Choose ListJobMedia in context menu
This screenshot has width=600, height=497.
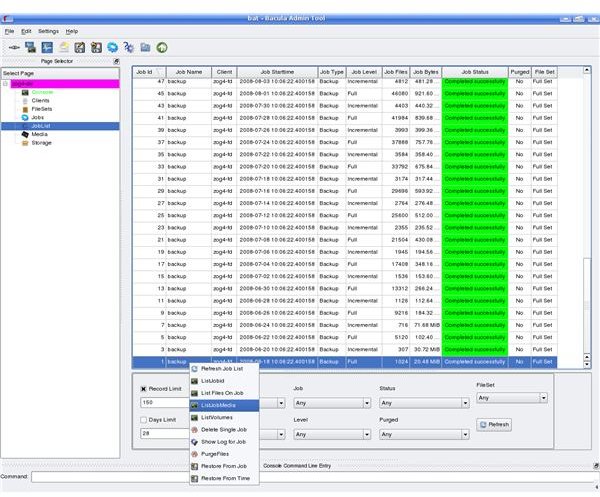(224, 405)
